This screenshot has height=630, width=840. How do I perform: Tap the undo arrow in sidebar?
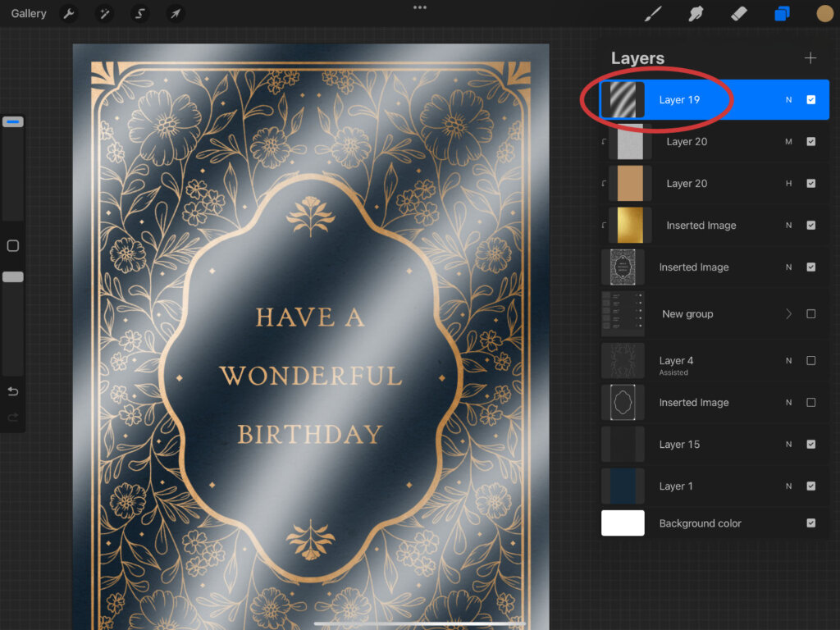tap(12, 391)
